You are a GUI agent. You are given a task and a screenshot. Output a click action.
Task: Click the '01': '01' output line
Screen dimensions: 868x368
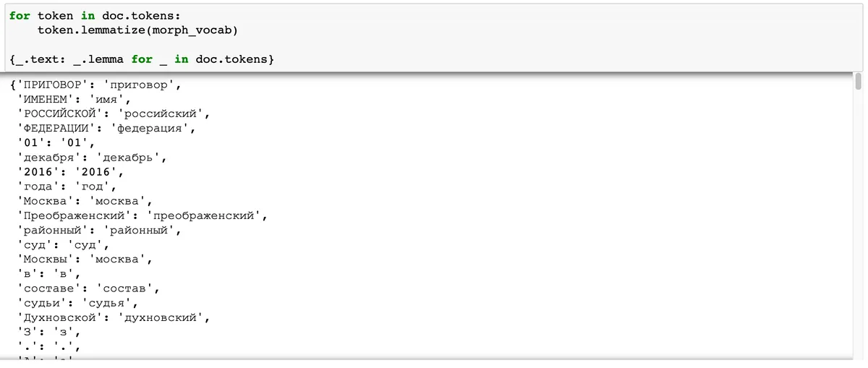point(56,143)
